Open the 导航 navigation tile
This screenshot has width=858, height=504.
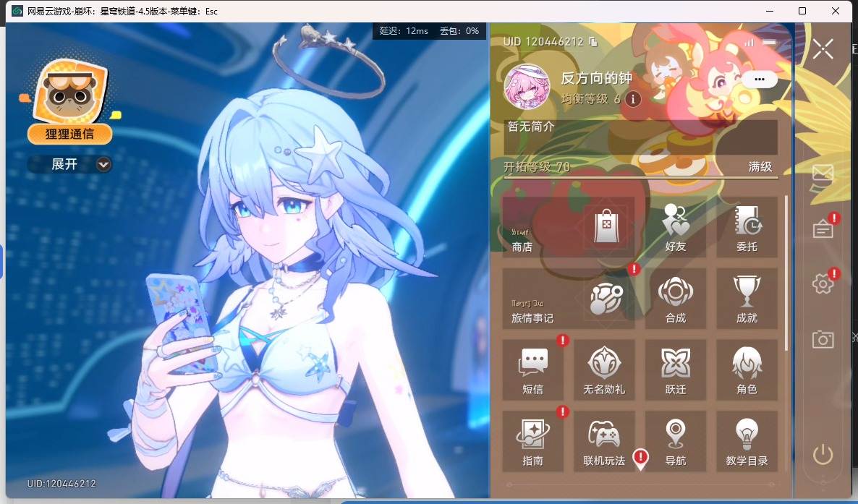point(675,441)
